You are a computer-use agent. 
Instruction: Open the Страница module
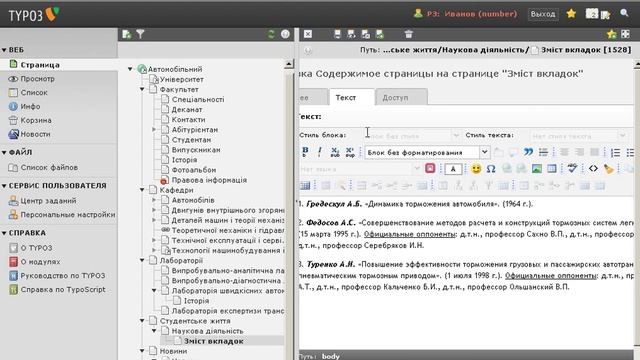click(x=40, y=64)
